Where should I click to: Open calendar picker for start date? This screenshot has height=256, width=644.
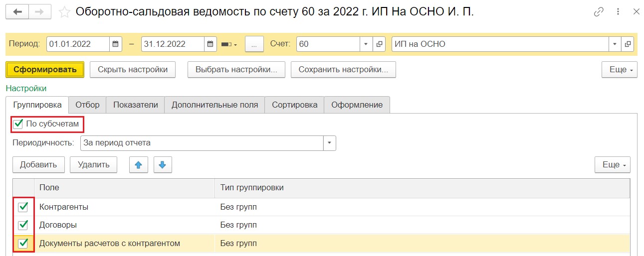pos(116,44)
